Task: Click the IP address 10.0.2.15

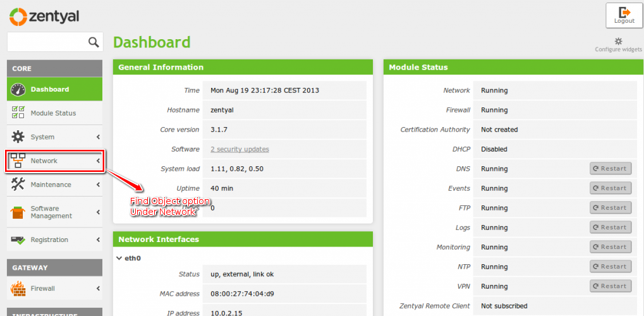Action: [226, 313]
